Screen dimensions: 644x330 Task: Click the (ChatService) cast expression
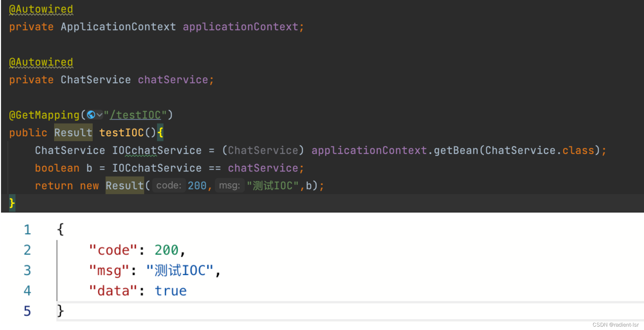[263, 150]
